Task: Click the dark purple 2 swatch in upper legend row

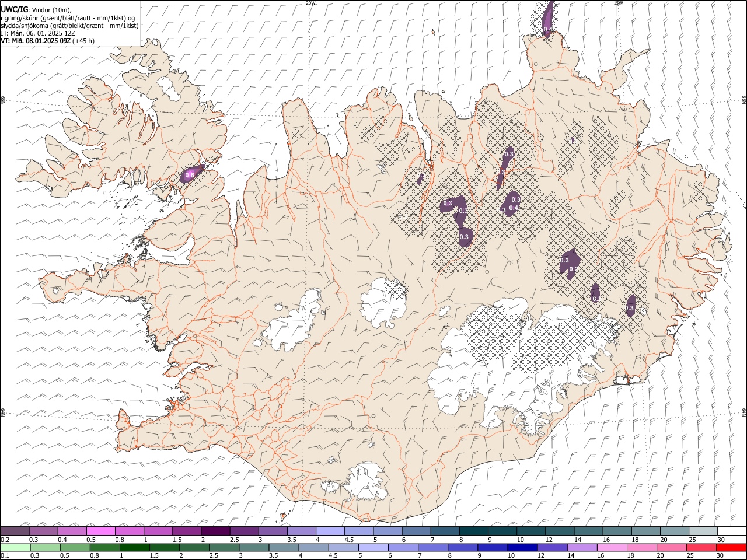Action: click(x=215, y=531)
